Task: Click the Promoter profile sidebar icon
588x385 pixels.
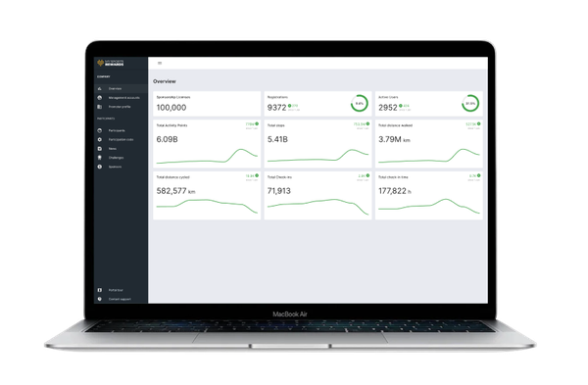Action: (x=99, y=107)
